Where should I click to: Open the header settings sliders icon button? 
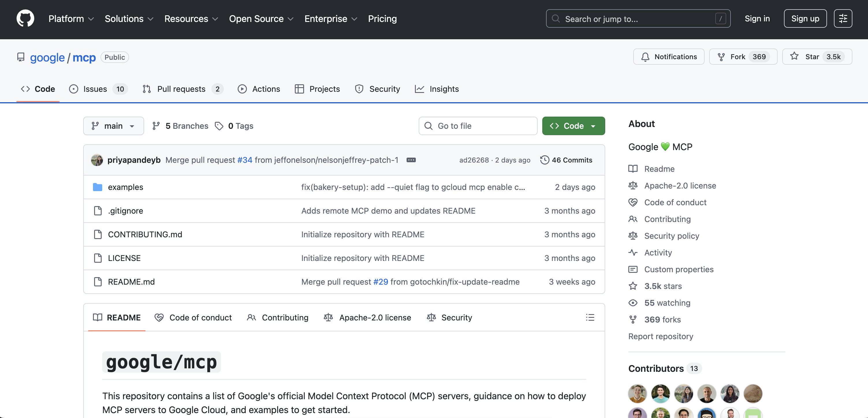(x=843, y=18)
